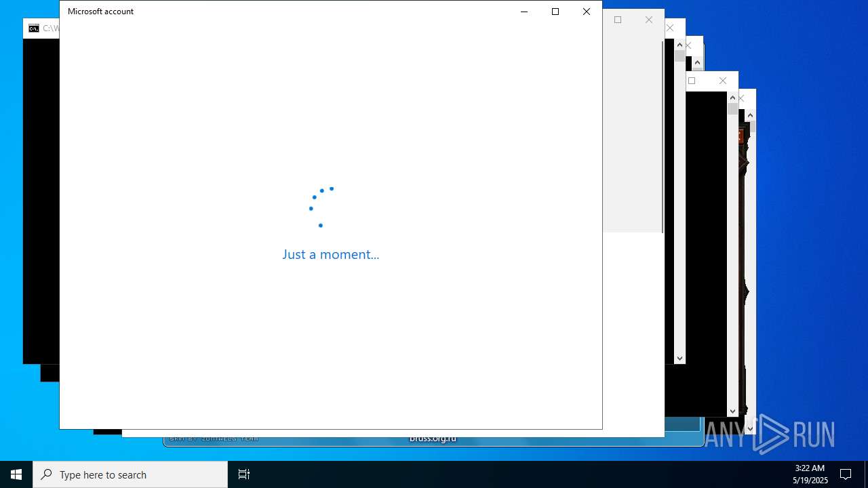Click the Command Prompt icon in leftmost window title
This screenshot has width=868, height=488.
tap(34, 28)
